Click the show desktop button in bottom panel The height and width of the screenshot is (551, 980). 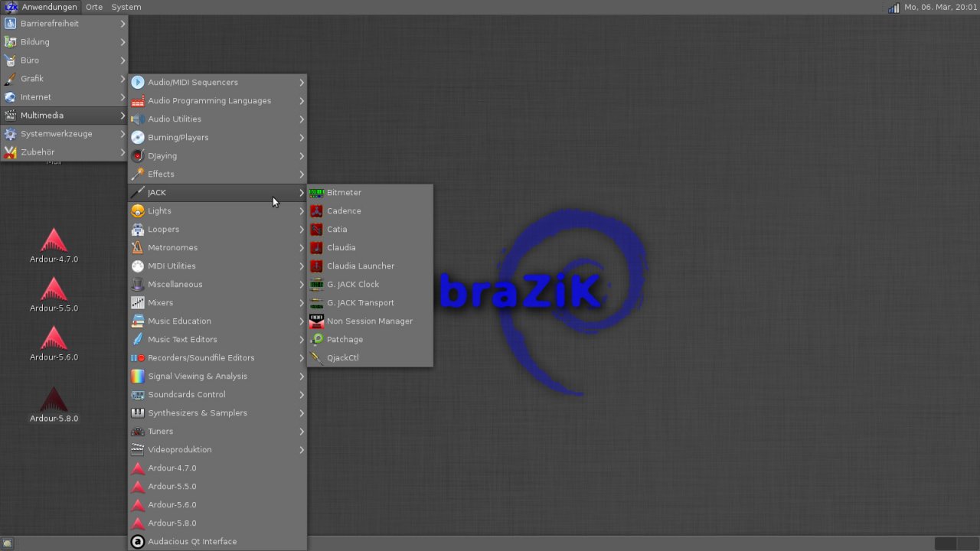pos(8,543)
